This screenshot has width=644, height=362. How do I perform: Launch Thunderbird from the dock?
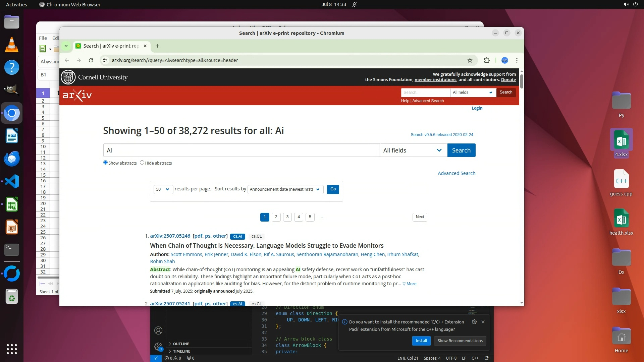click(12, 159)
